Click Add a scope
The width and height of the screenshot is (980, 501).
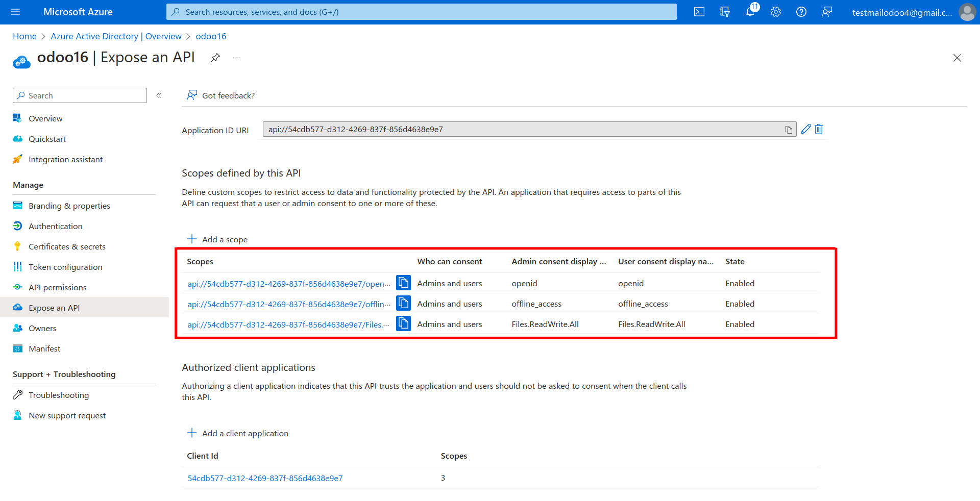coord(217,239)
